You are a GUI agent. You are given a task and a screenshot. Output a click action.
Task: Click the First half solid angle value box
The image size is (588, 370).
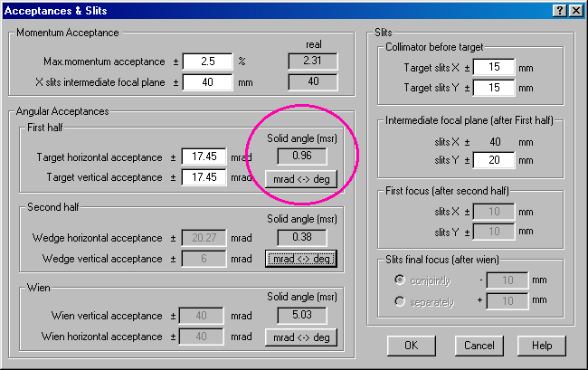click(x=301, y=155)
